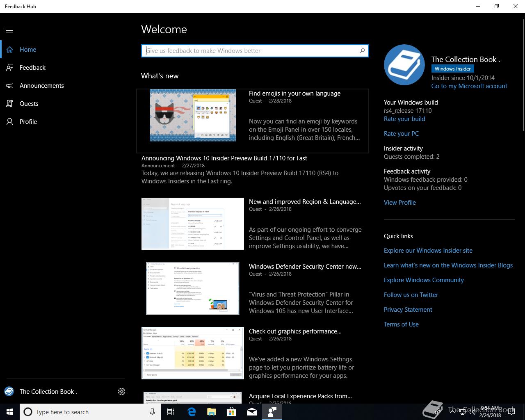525x420 pixels.
Task: Click the large profile book avatar
Action: tap(404, 65)
